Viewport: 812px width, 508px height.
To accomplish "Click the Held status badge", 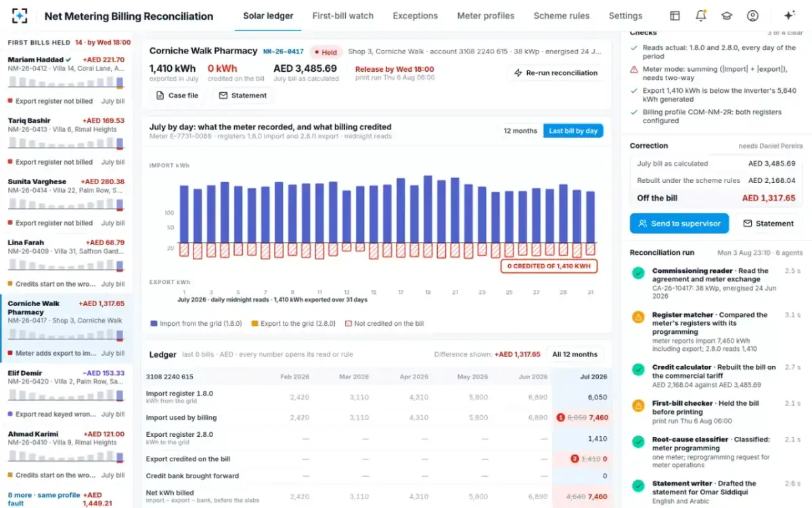I will 325,51.
